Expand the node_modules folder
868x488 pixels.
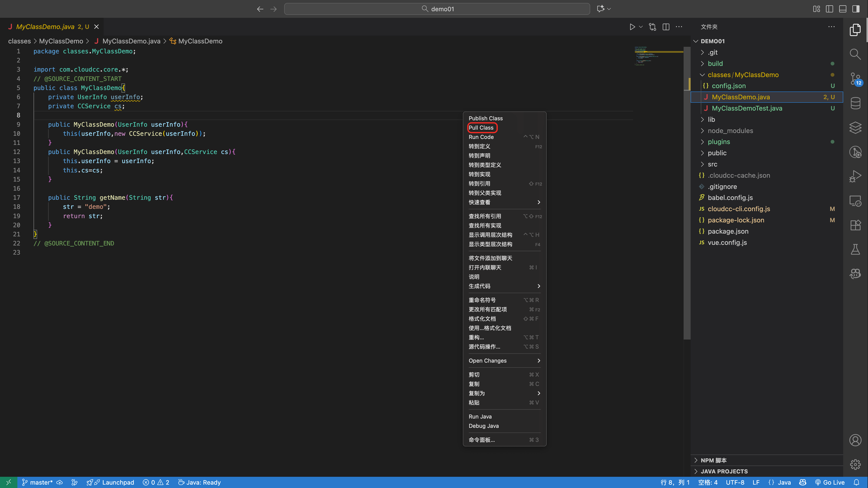pos(730,131)
